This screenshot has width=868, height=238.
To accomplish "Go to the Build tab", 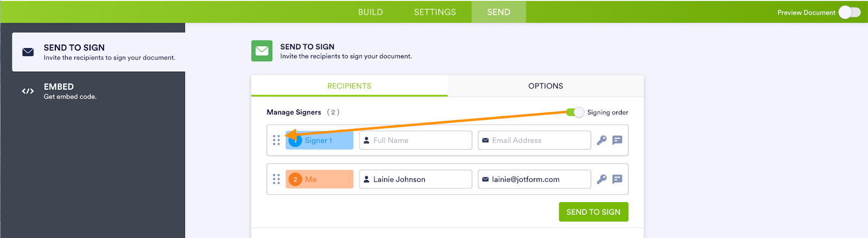I will (371, 12).
